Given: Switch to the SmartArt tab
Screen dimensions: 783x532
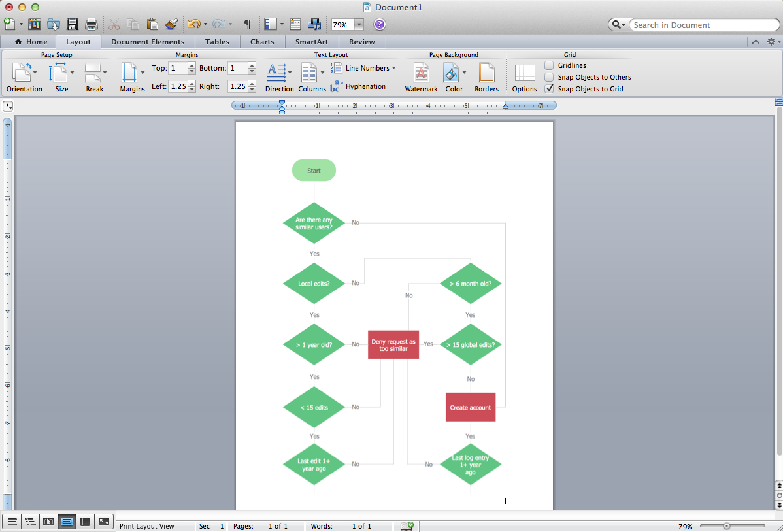Looking at the screenshot, I should [312, 42].
